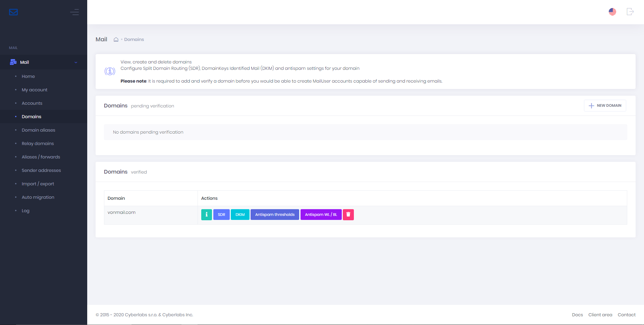Click the circled info icon in notice
Screen dimensions: 644x325
click(x=110, y=71)
